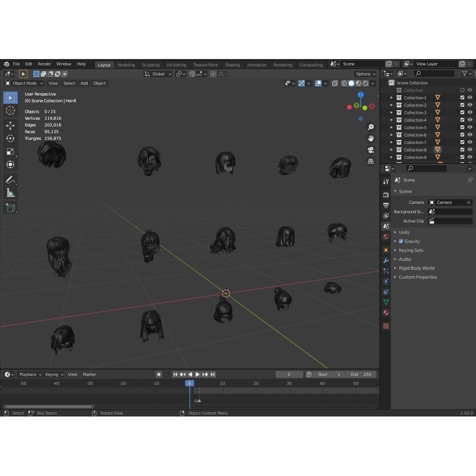Viewport: 476px width, 476px height.
Task: Open the Render menu
Action: point(44,64)
